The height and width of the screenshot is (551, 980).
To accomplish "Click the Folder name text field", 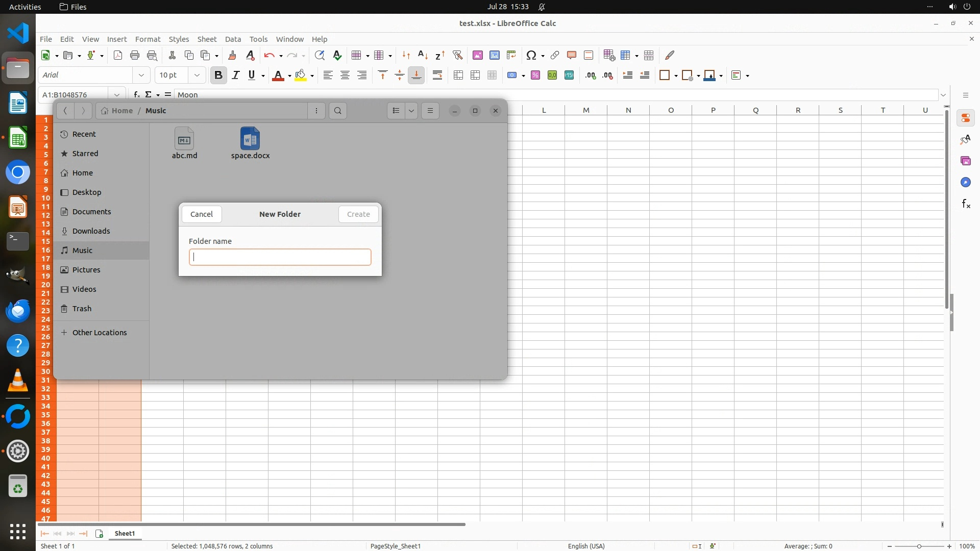I will (280, 257).
